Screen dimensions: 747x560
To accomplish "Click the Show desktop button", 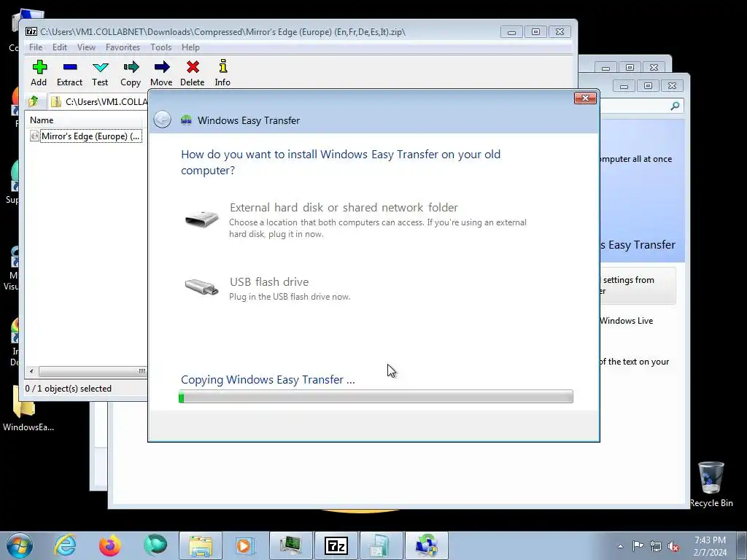I will (x=741, y=545).
